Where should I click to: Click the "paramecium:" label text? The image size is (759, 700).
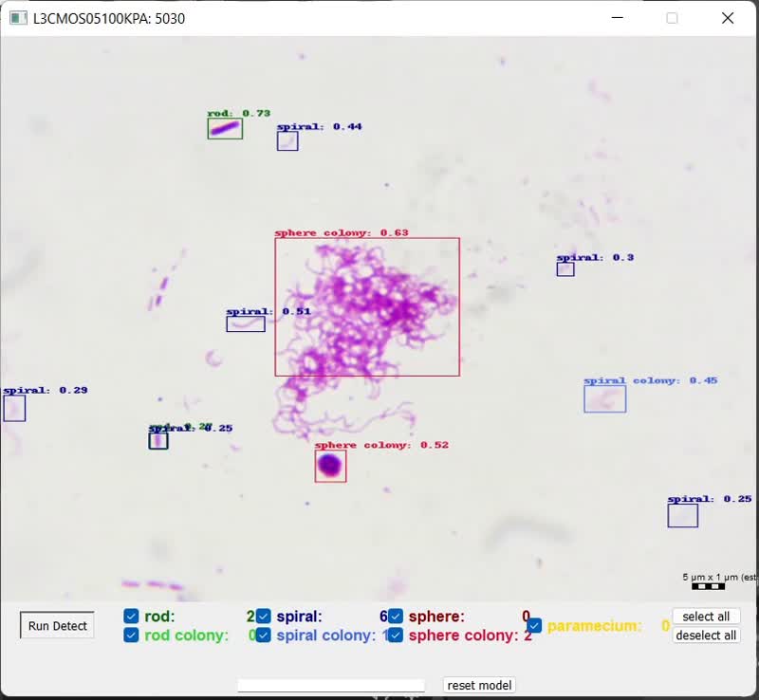[x=595, y=626]
